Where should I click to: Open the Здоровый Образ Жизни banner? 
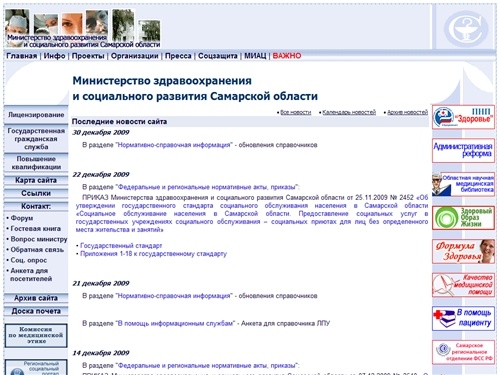click(x=463, y=218)
